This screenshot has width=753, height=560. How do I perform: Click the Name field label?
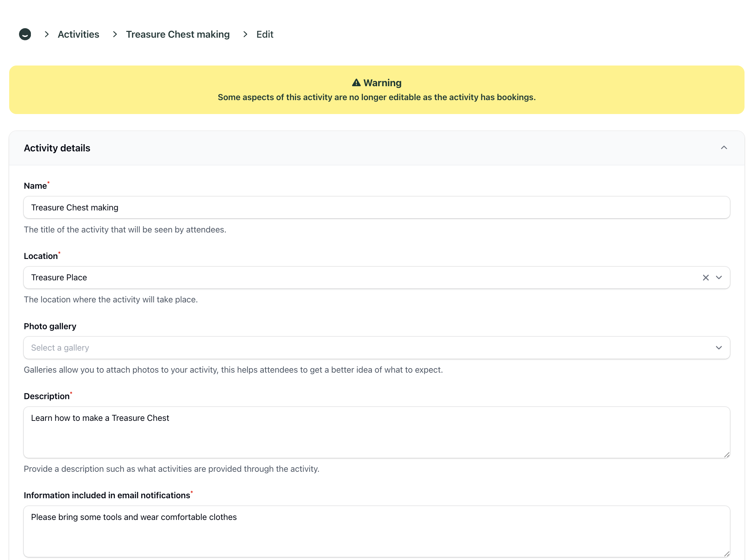tap(35, 186)
